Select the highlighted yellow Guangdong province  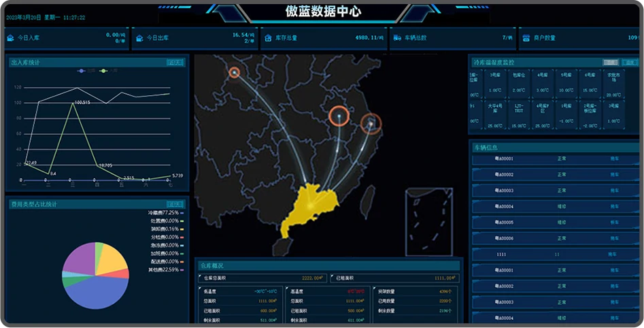click(x=311, y=205)
